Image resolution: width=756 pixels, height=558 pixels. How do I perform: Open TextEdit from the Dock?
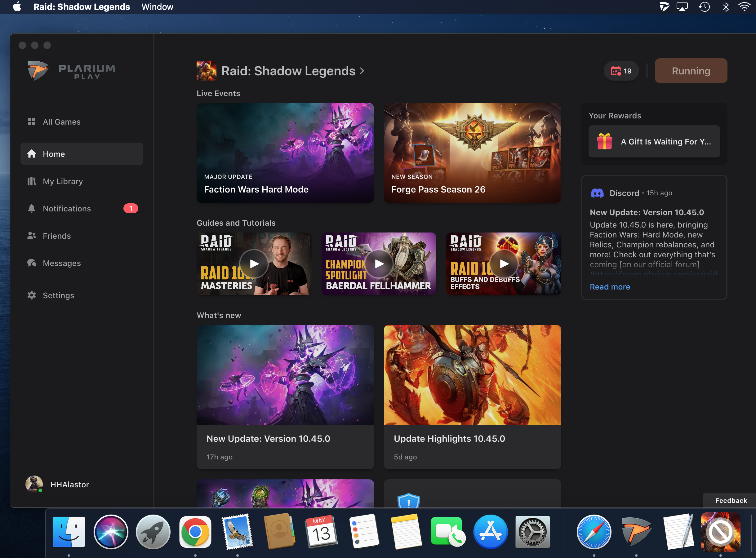pos(678,532)
